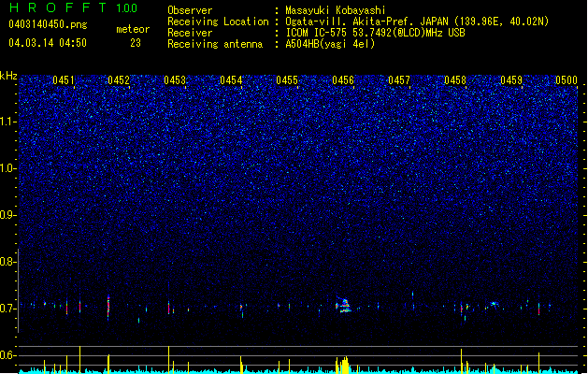Click the Observer label

tap(190, 10)
